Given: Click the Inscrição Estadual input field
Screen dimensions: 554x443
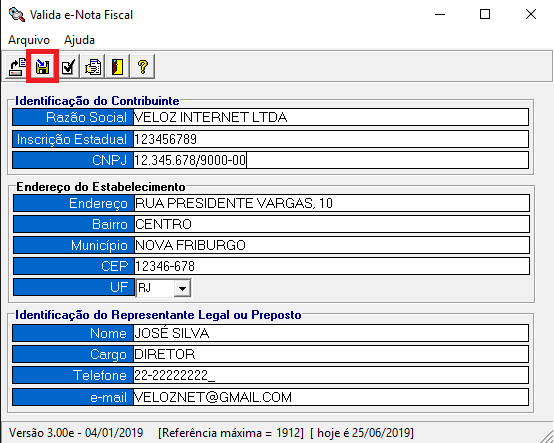Looking at the screenshot, I should 331,139.
